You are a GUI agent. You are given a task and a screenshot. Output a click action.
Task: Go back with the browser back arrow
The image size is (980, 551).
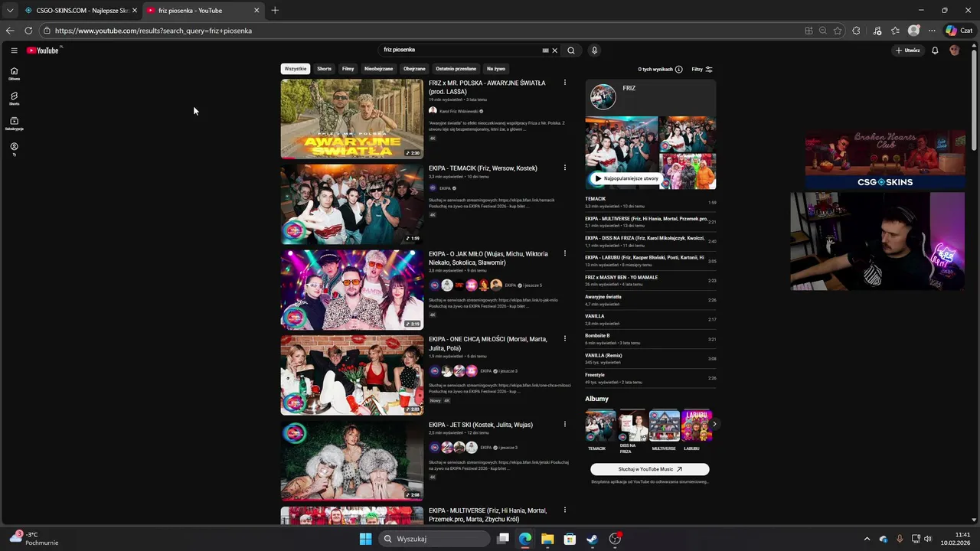coord(9,31)
